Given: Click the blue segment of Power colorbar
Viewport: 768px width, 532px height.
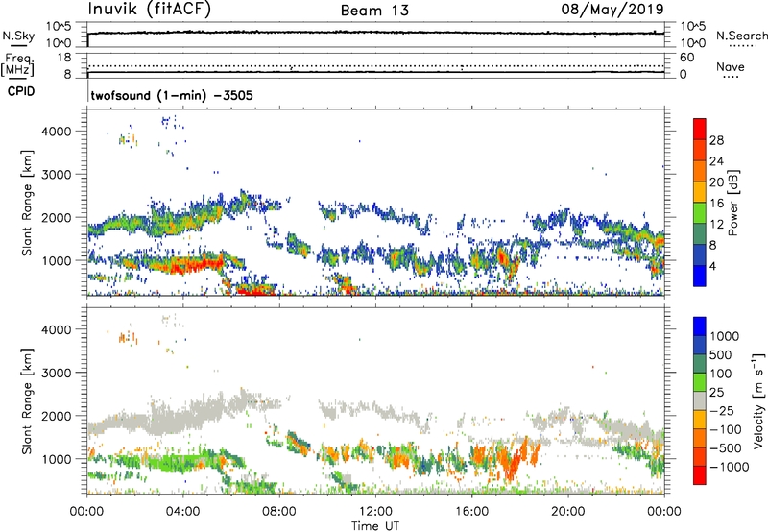Looking at the screenshot, I should pos(700,276).
